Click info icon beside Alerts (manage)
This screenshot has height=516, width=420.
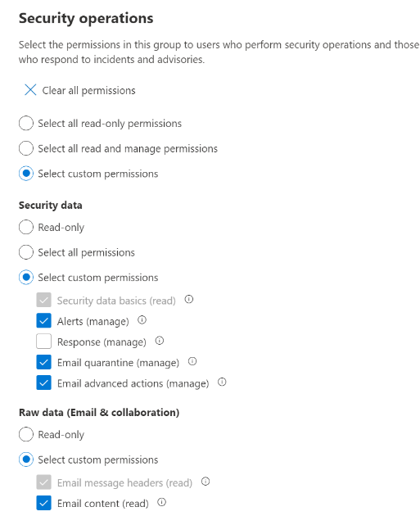coord(142,320)
